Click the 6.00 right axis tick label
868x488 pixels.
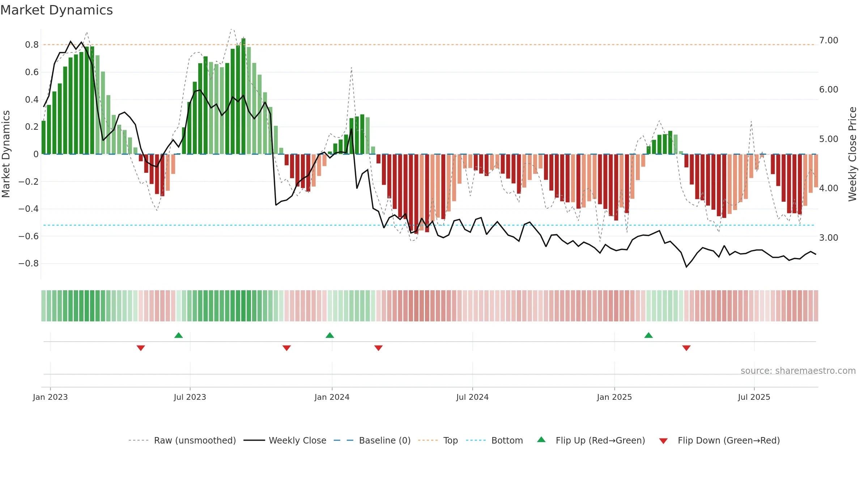point(829,89)
